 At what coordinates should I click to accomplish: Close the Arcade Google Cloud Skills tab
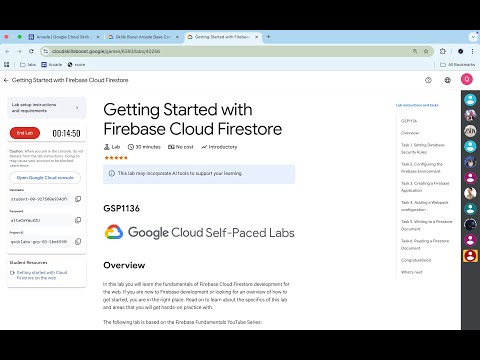(x=98, y=37)
